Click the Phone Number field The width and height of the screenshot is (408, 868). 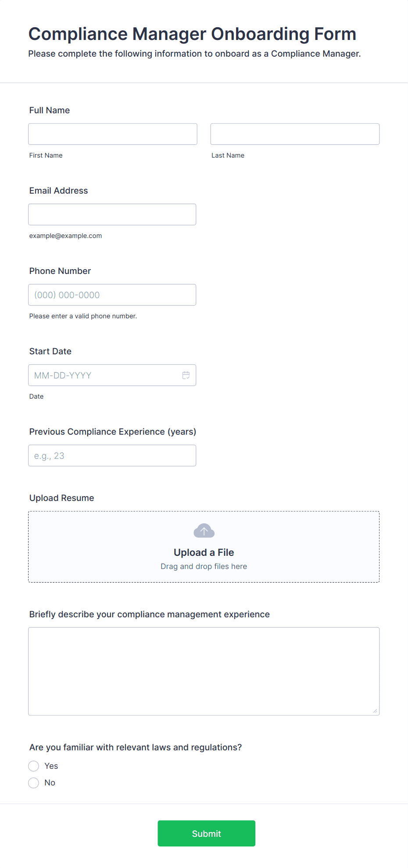tap(112, 295)
